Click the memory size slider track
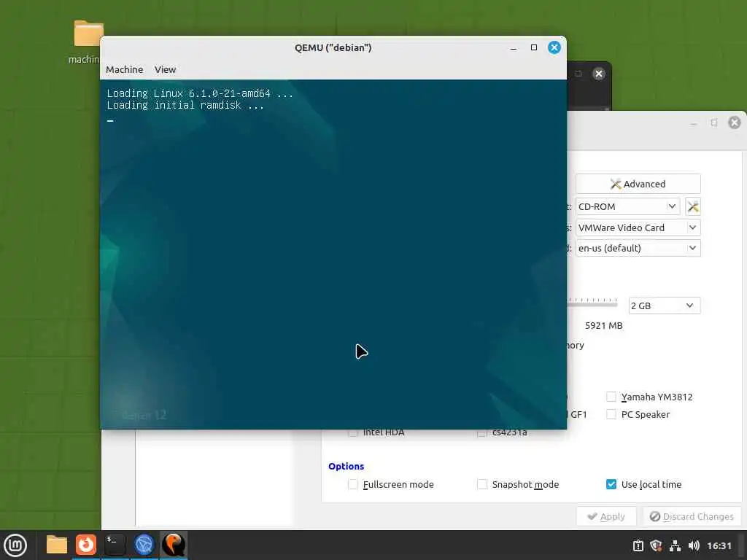Image resolution: width=747 pixels, height=560 pixels. (592, 303)
